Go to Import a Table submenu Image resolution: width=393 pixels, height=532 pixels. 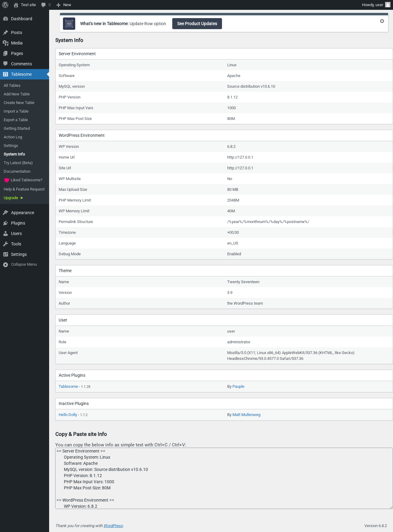16,111
